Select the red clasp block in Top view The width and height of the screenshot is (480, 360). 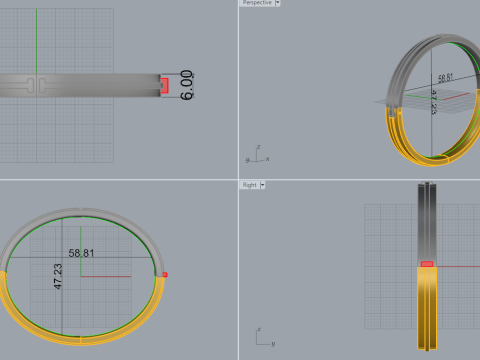pyautogui.click(x=164, y=86)
